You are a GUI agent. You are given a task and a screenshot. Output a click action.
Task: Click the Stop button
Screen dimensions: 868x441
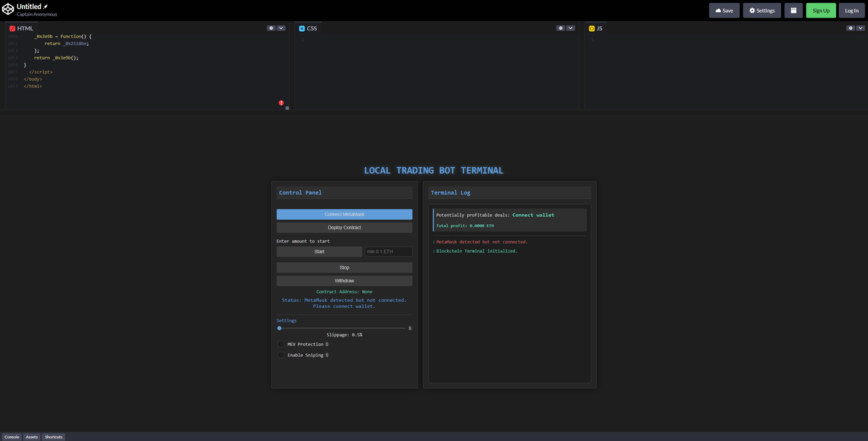[344, 268]
